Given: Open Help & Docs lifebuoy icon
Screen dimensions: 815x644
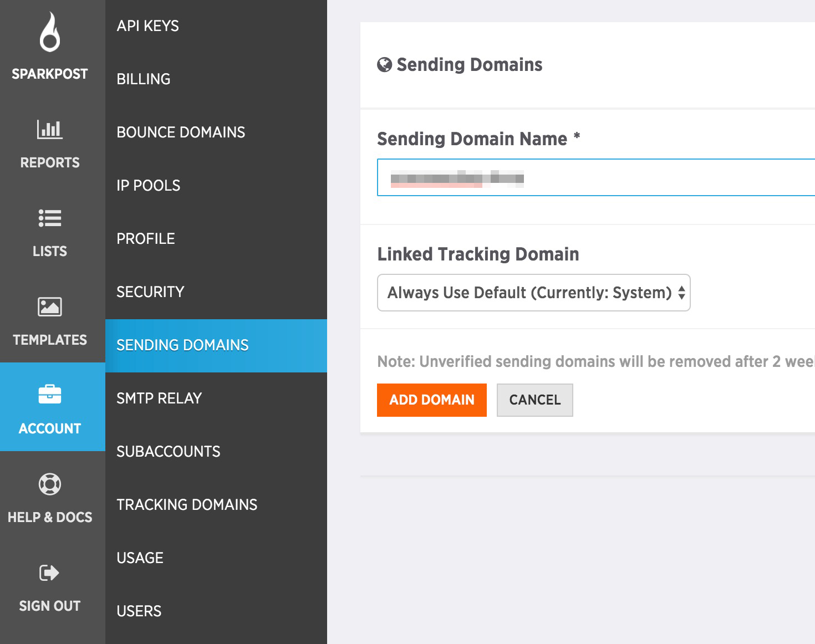Looking at the screenshot, I should [x=50, y=484].
